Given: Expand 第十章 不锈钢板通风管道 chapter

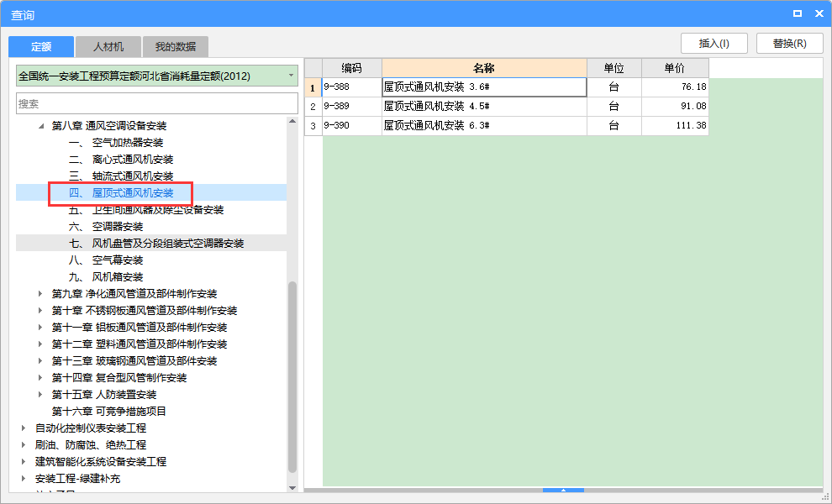Looking at the screenshot, I should [x=40, y=310].
